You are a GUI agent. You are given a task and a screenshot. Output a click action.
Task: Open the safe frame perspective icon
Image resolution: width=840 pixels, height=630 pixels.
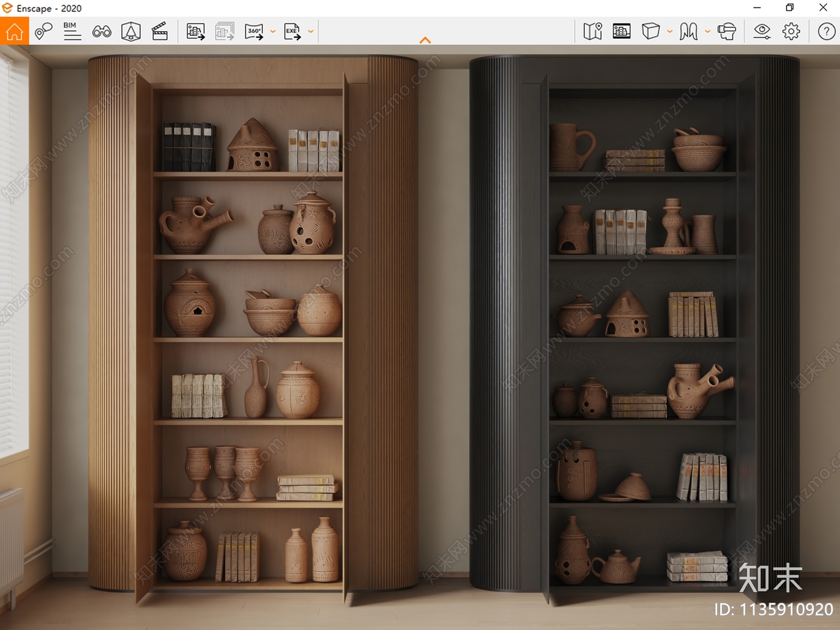[131, 31]
